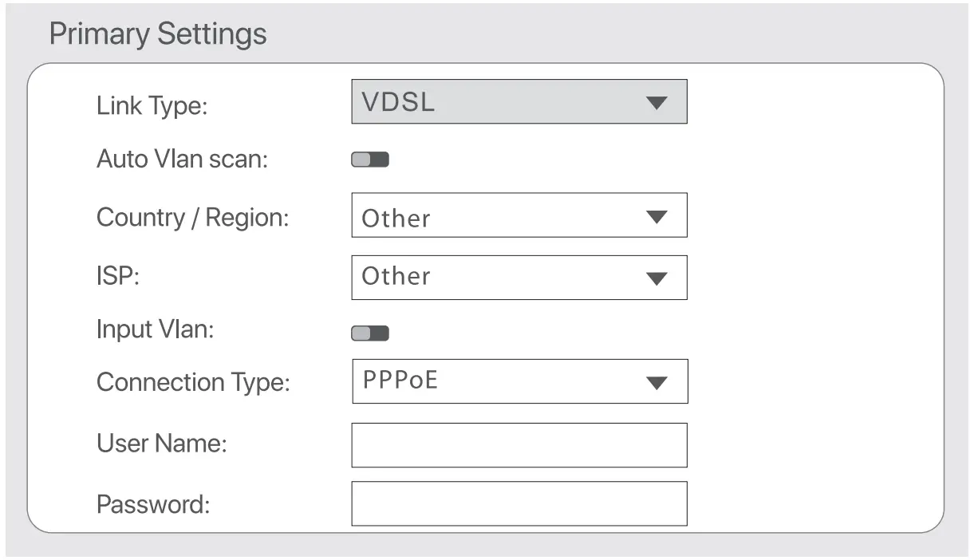
Task: Click the "ISP:" field label
Action: (x=118, y=277)
